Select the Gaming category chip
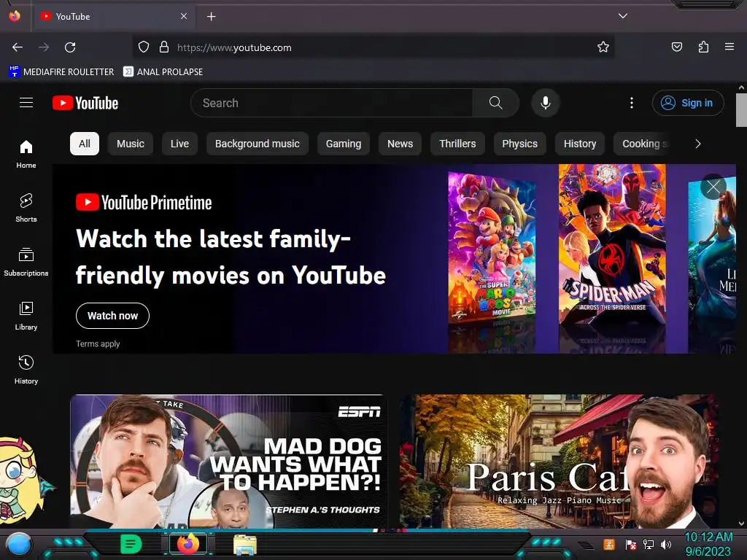This screenshot has width=747, height=560. (x=344, y=144)
